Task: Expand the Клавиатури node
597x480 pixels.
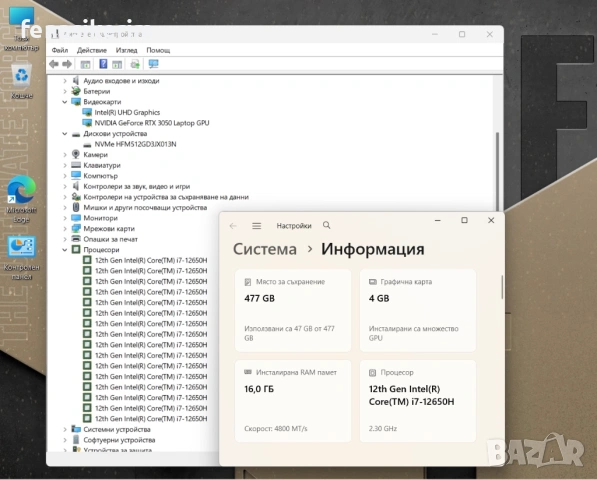Action: (x=65, y=165)
